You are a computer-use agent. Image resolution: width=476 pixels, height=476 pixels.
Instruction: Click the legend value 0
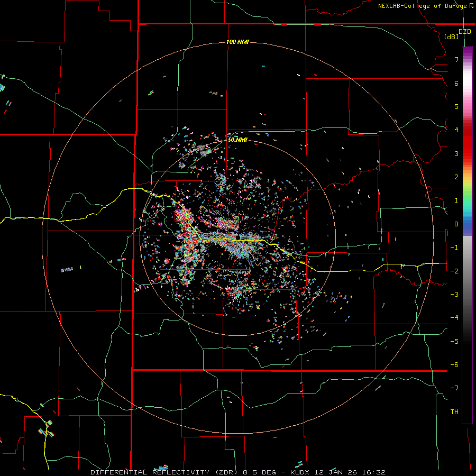[x=456, y=224]
